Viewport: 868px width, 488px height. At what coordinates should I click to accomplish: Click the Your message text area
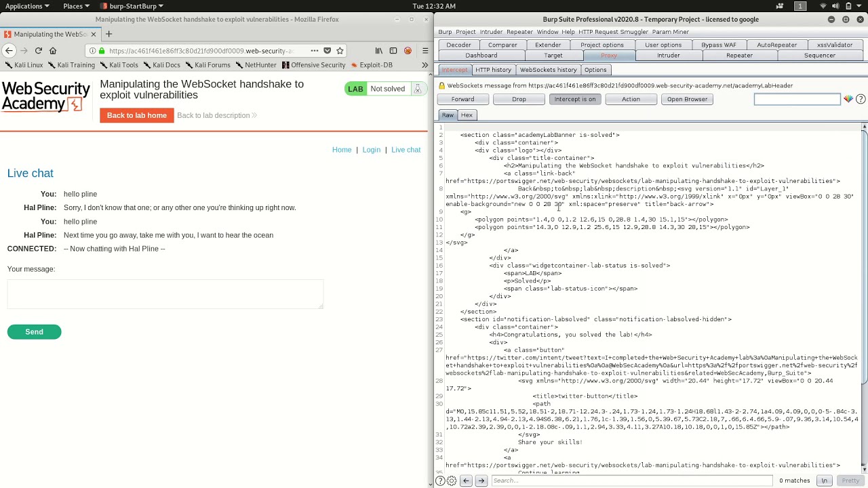pos(165,293)
